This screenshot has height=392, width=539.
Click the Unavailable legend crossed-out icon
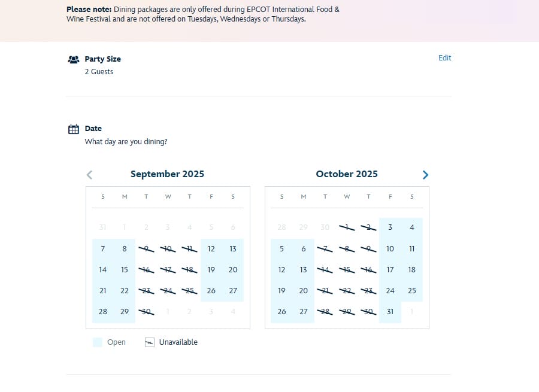(148, 342)
